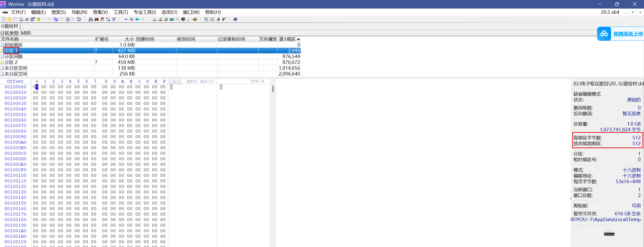Open a file with the folder icon
The image size is (644, 247).
point(10,19)
